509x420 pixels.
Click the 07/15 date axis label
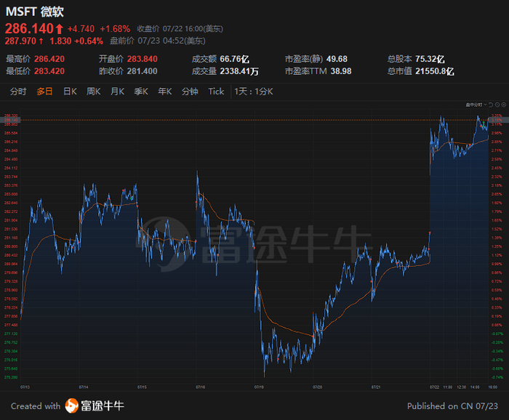pyautogui.click(x=142, y=387)
